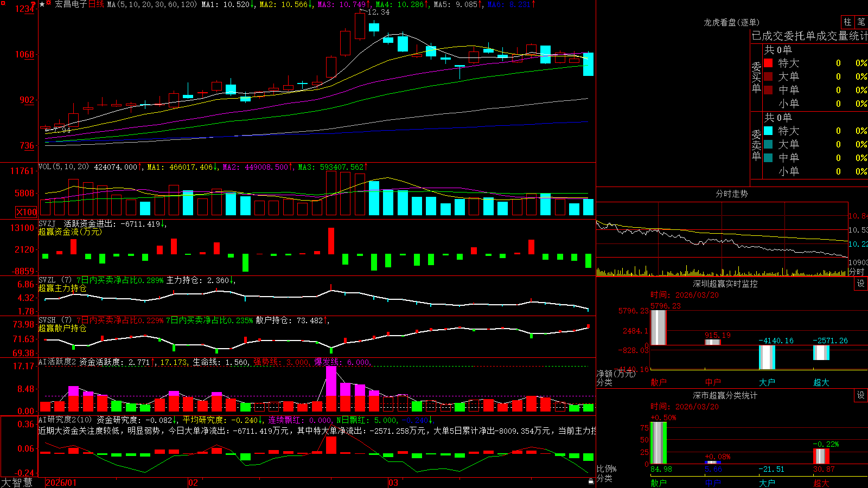Click the AI活跃度2 indicator name
The width and height of the screenshot is (868, 488).
[57, 362]
